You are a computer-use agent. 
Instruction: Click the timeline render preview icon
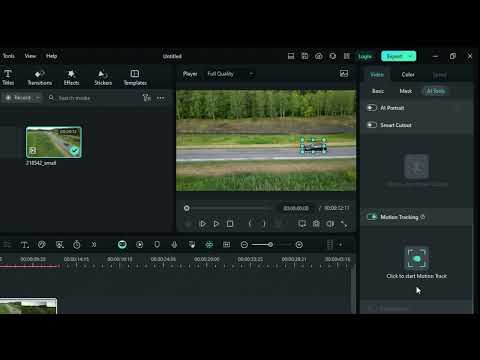(x=140, y=245)
